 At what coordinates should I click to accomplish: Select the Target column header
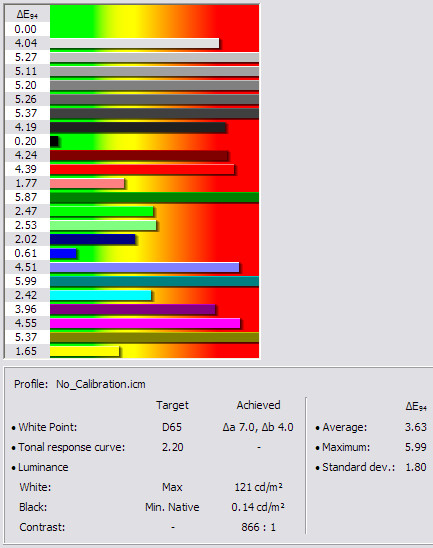click(172, 405)
